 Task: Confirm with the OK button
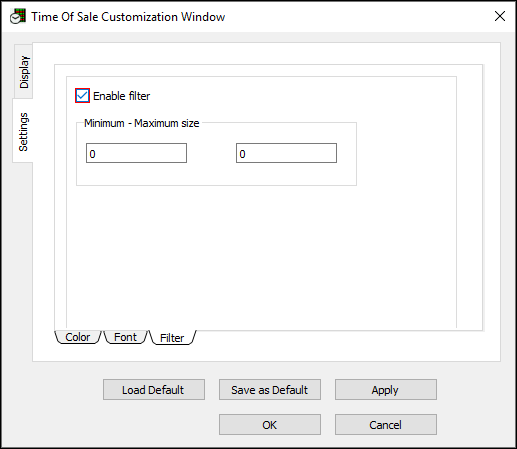[x=270, y=425]
